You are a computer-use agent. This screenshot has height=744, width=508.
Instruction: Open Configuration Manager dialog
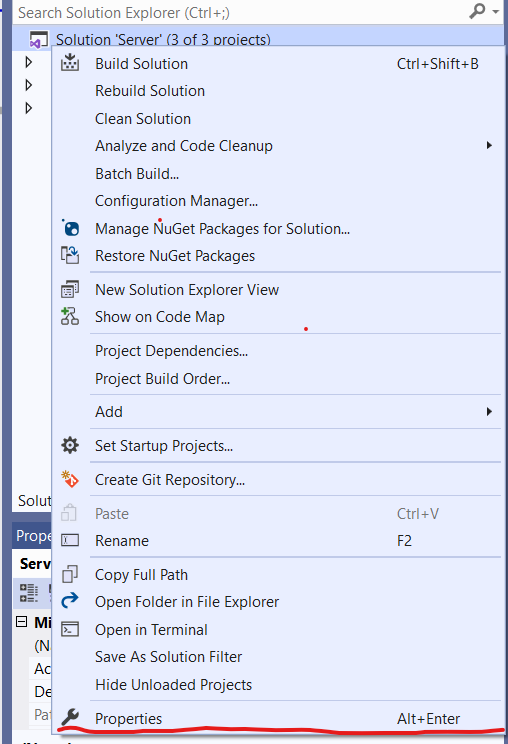click(x=176, y=201)
